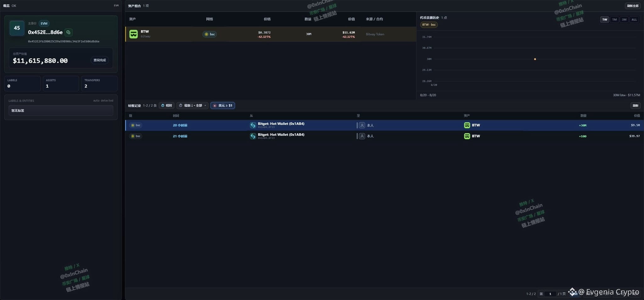Select the ALL chart range
Image resolution: width=644 pixels, height=300 pixels.
[634, 19]
